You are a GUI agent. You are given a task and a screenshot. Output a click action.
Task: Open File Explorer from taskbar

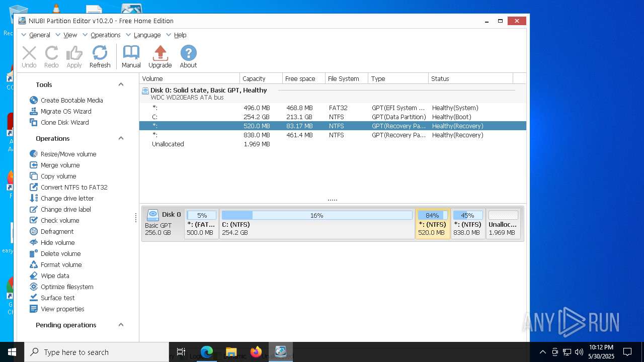point(231,352)
